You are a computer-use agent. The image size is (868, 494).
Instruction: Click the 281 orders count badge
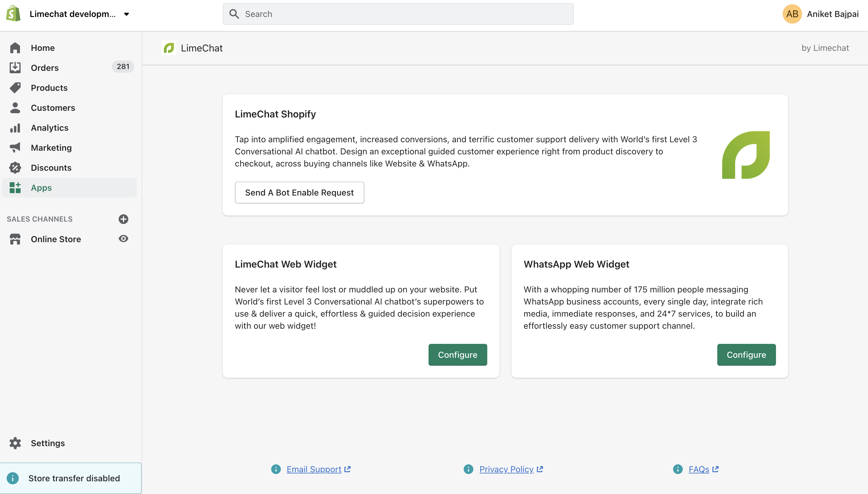click(123, 67)
